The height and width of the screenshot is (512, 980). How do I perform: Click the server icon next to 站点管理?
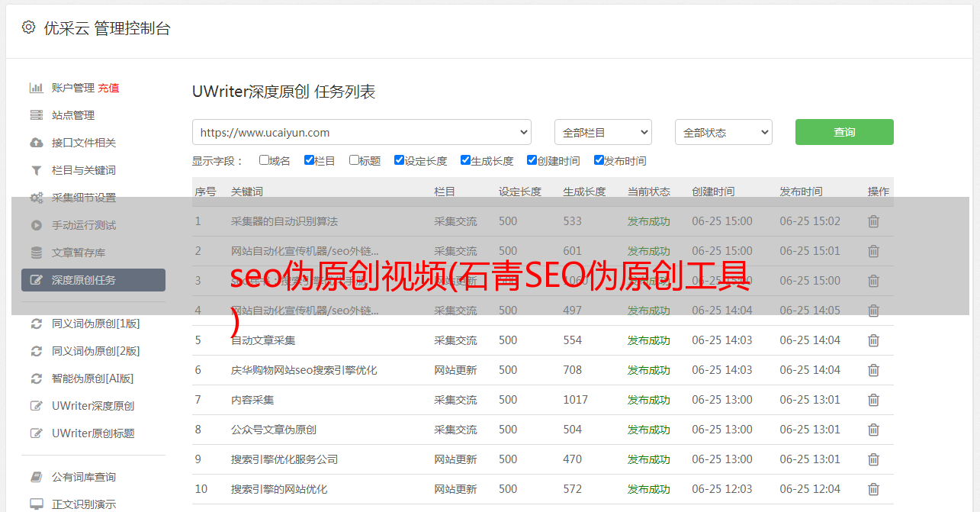coord(36,115)
